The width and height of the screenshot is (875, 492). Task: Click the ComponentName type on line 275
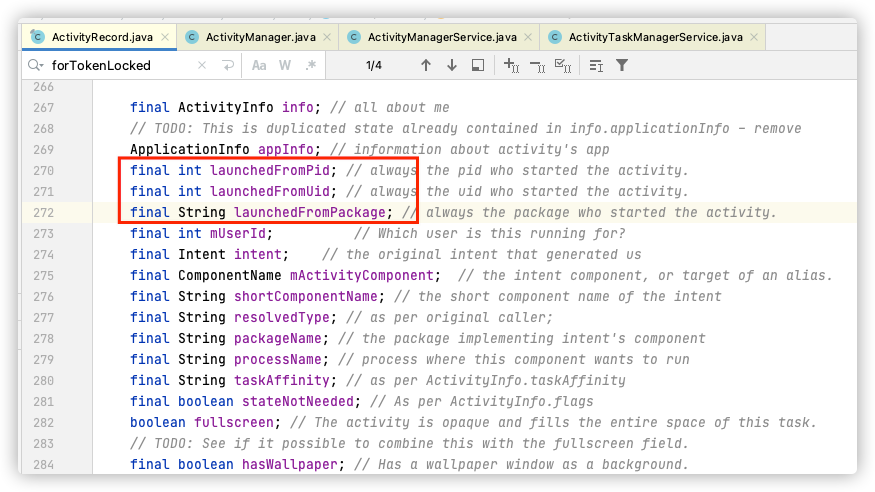[230, 276]
